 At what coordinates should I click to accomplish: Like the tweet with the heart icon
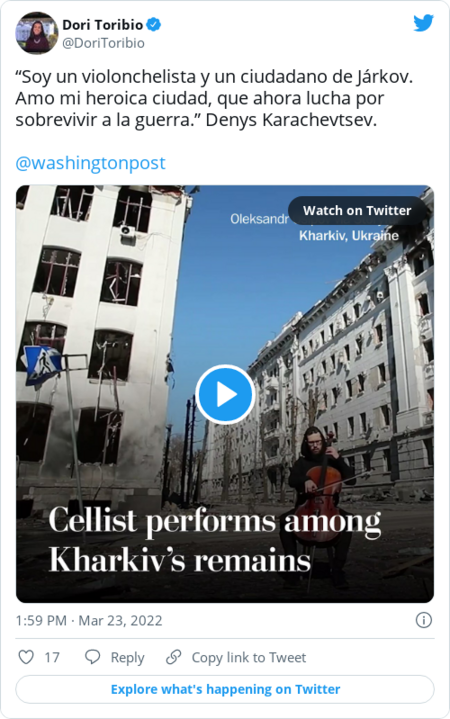[x=26, y=657]
